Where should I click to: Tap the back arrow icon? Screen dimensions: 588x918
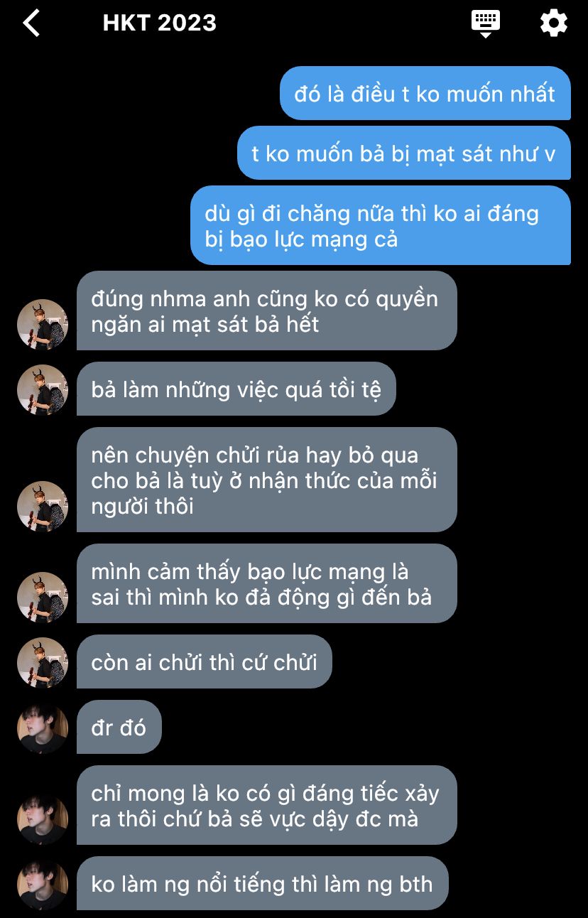[x=31, y=23]
